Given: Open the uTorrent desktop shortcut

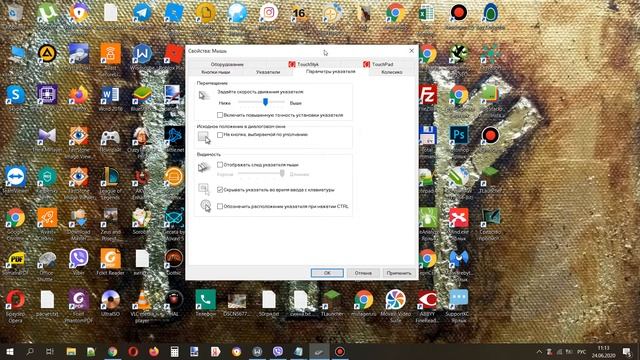Looking at the screenshot, I should coord(47,13).
